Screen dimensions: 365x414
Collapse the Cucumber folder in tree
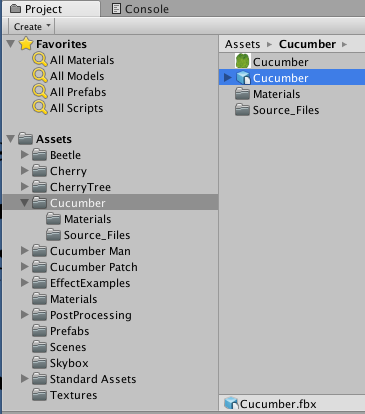24,203
